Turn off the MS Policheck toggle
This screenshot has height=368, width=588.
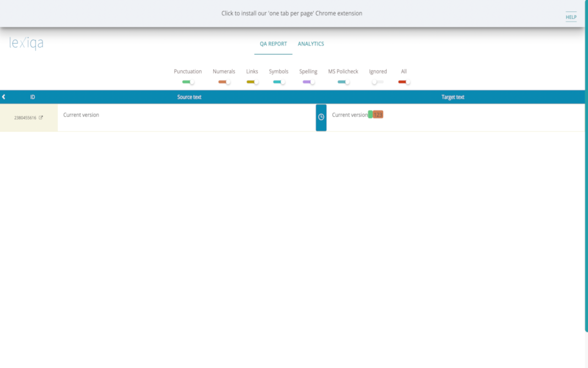343,81
